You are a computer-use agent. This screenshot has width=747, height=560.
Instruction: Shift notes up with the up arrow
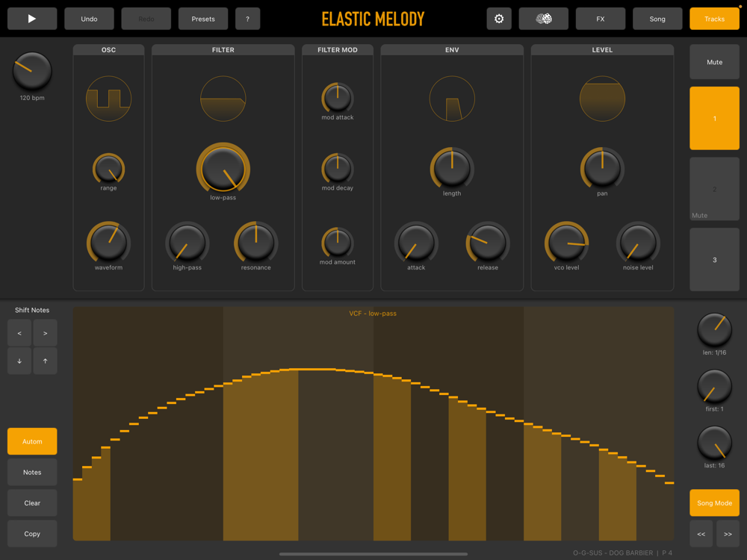tap(46, 361)
